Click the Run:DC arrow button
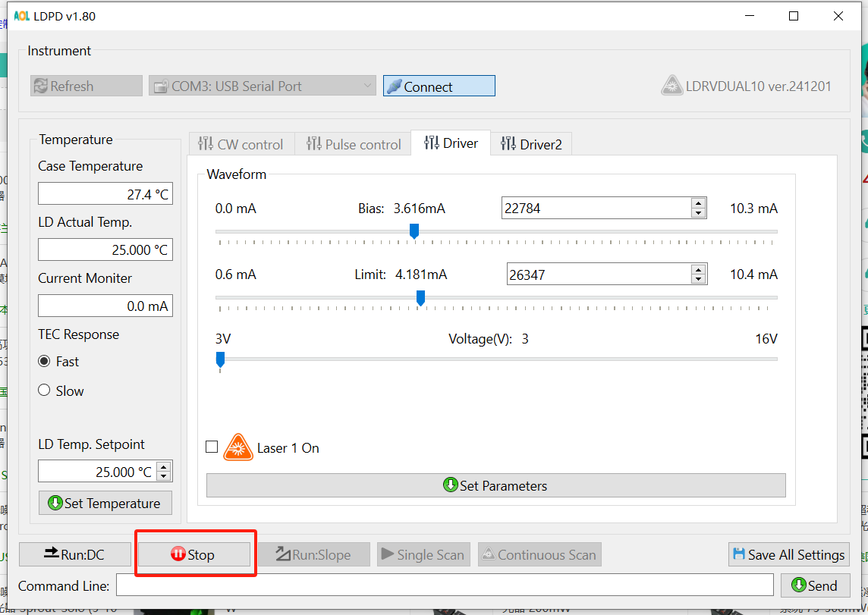 coord(74,554)
